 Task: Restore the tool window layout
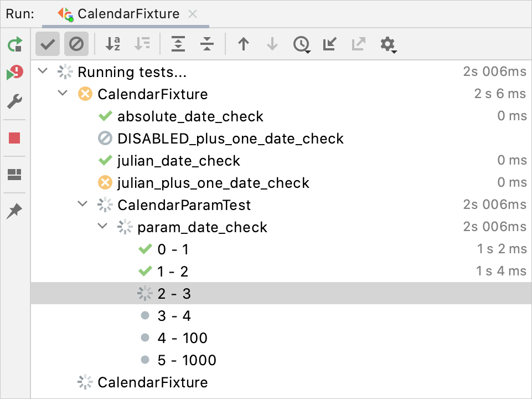pos(14,175)
